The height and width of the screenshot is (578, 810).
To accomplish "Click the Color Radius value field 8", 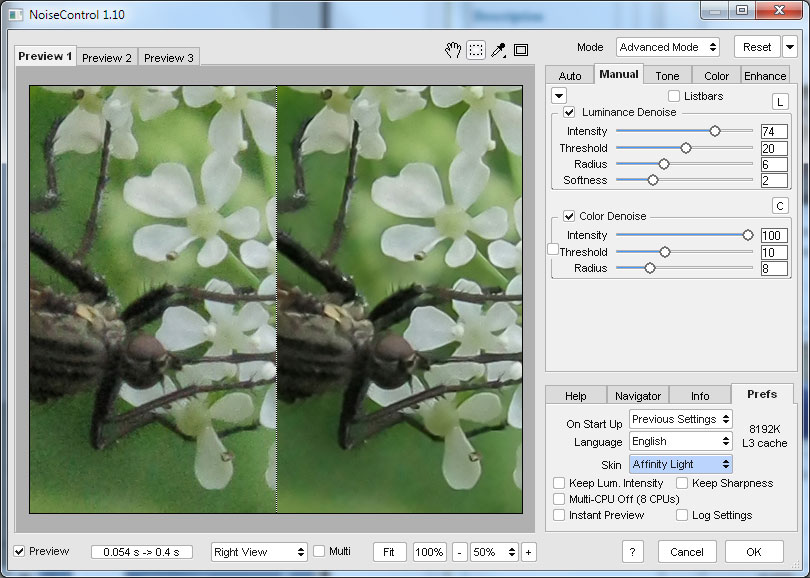I will coord(774,269).
